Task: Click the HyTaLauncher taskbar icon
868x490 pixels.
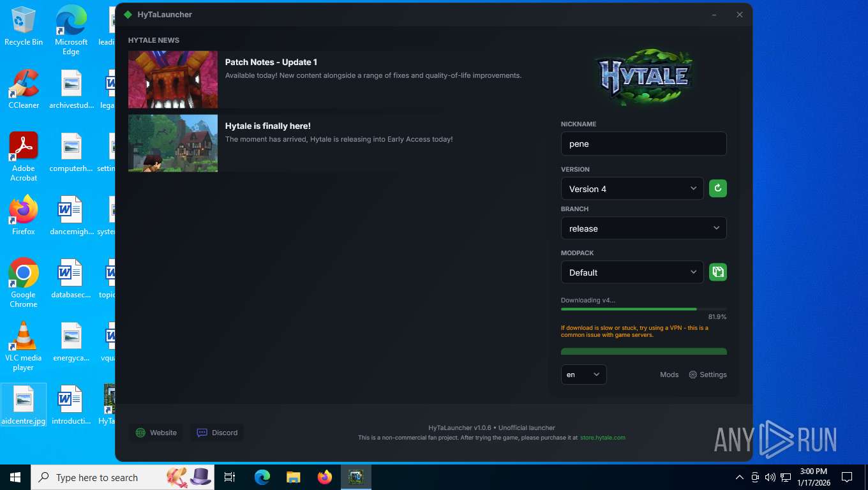Action: (356, 477)
